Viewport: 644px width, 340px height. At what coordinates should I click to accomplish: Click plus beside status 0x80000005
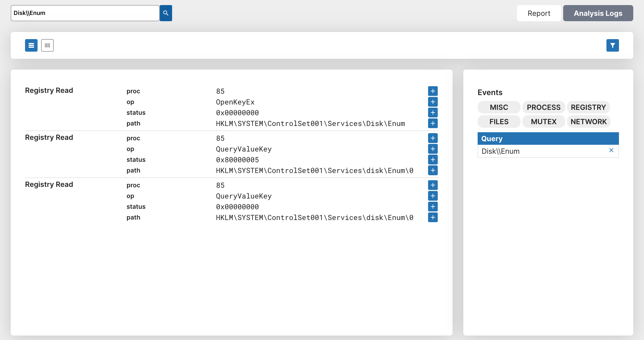pos(433,160)
